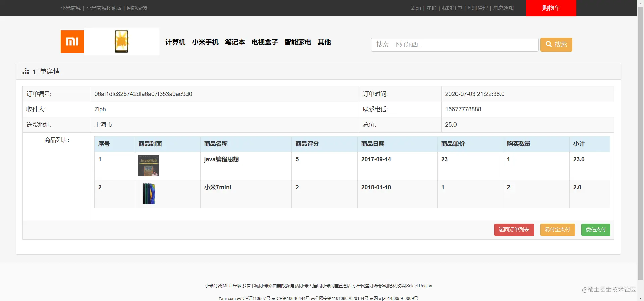
Task: Click the orange MI logo
Action: [x=72, y=42]
